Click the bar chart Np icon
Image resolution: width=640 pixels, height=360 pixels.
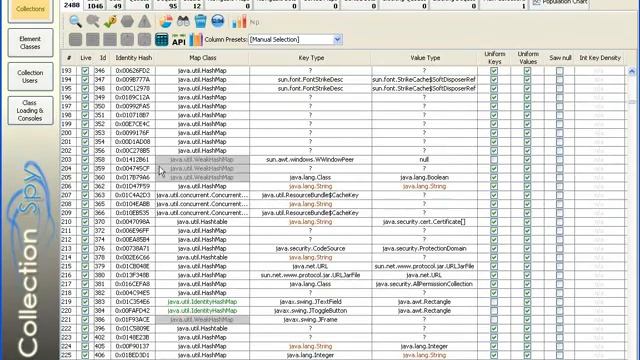(x=245, y=22)
